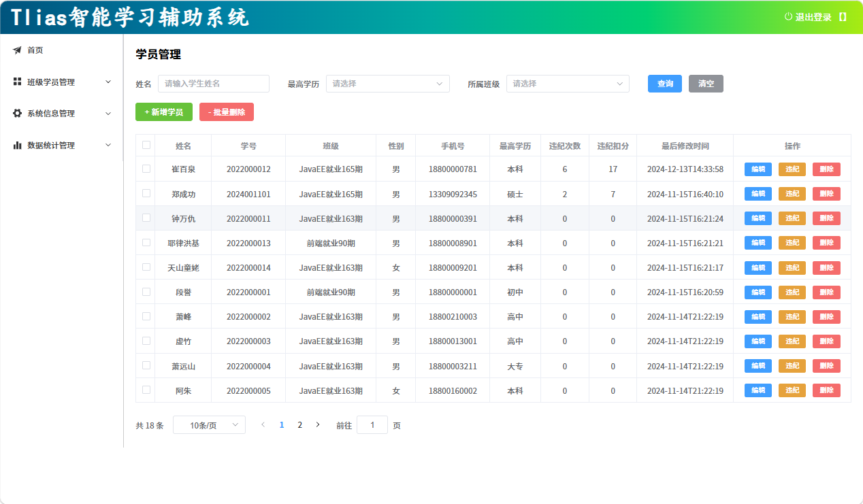Expand 系统信息管理 menu chevron
This screenshot has height=504, width=863.
pos(108,114)
